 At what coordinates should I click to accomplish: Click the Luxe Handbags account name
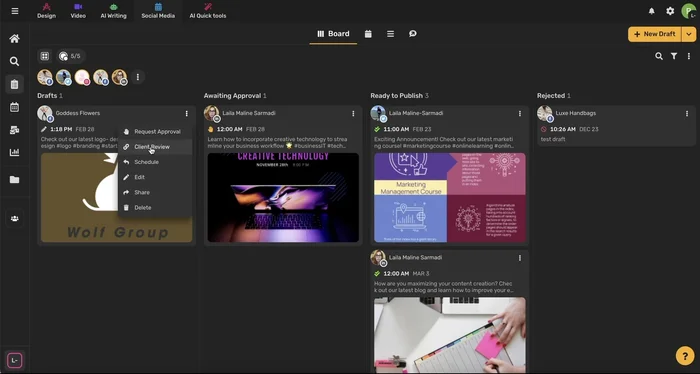[575, 113]
